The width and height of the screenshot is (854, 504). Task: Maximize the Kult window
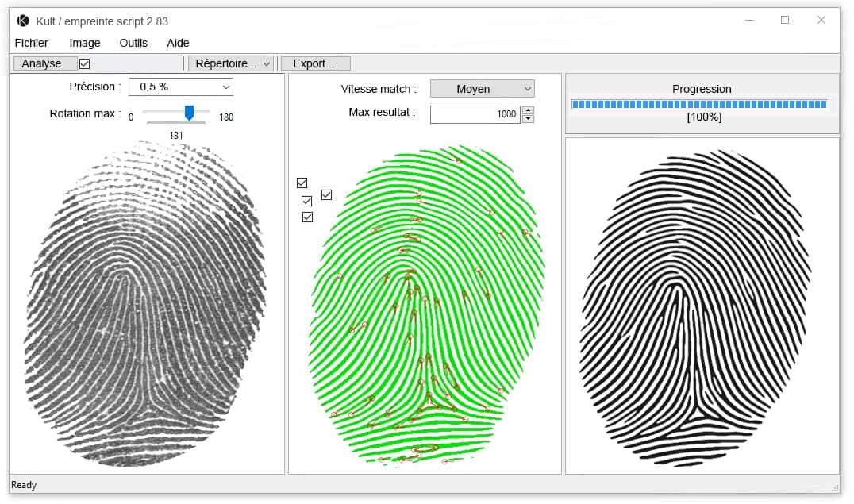click(784, 21)
